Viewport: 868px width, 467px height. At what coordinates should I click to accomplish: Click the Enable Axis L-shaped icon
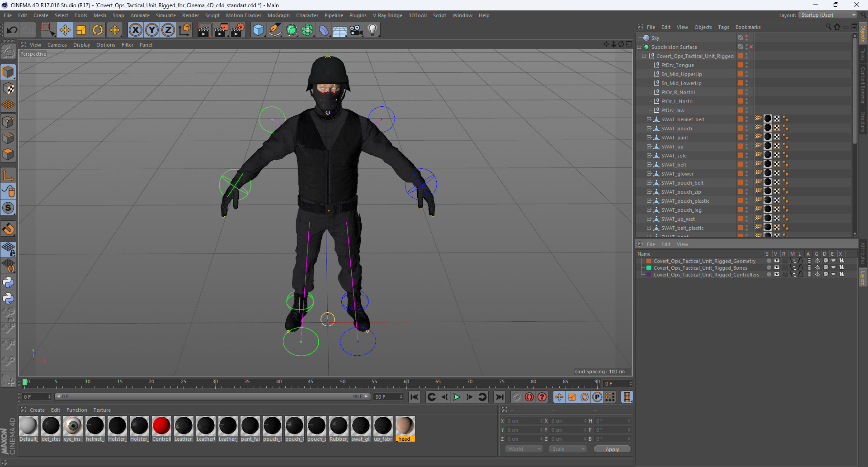[x=8, y=175]
